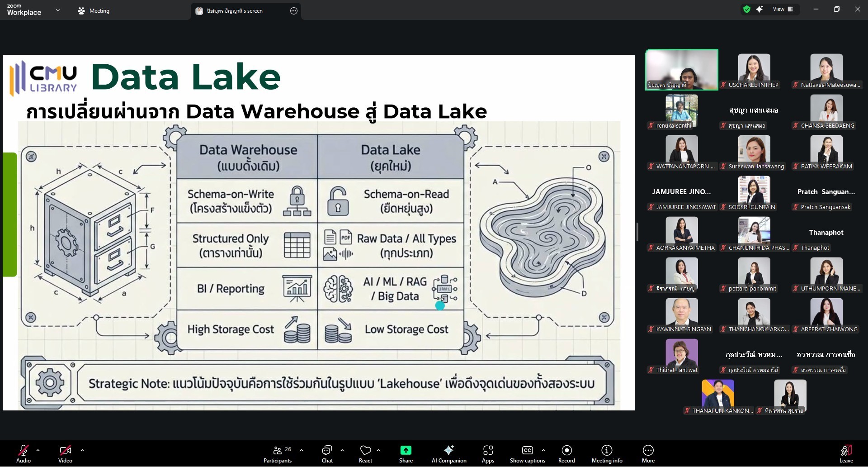Open the Zoom Workplace dropdown chevron

point(57,10)
